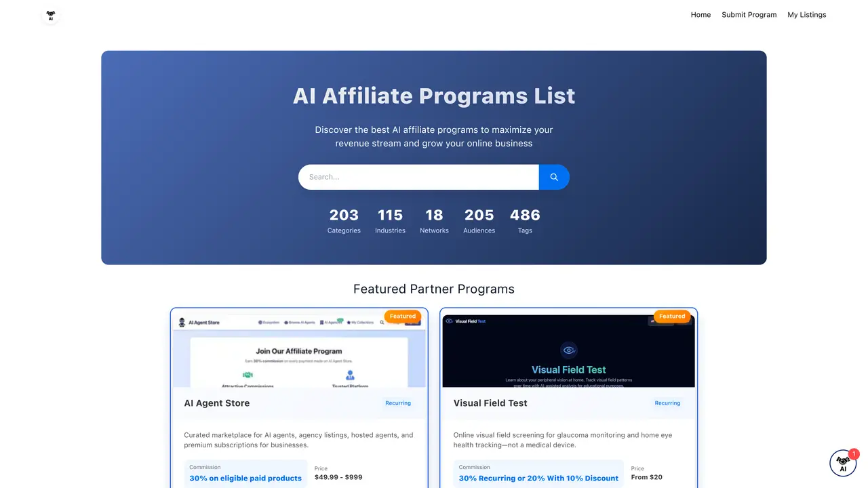868x488 pixels.
Task: Open the Visual Field Test title link
Action: pyautogui.click(x=490, y=403)
